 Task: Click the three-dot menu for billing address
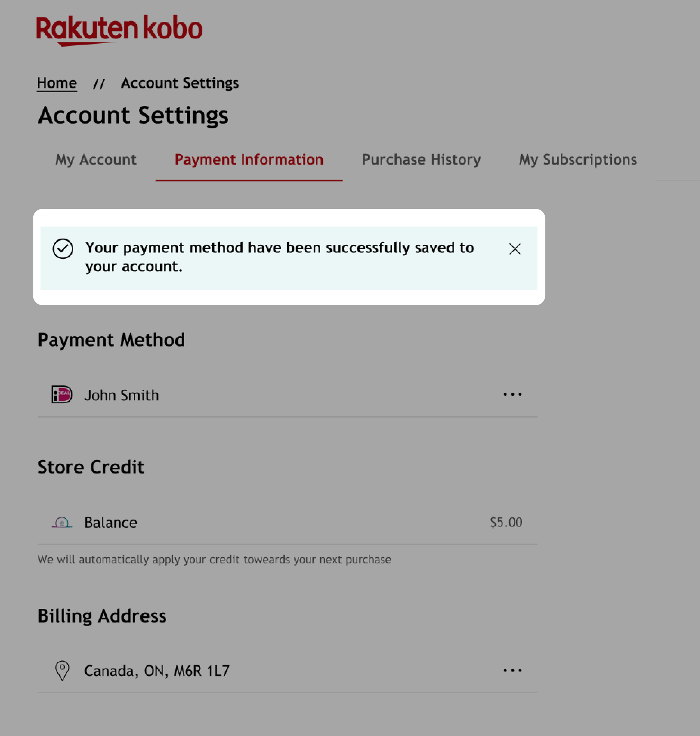pyautogui.click(x=513, y=670)
